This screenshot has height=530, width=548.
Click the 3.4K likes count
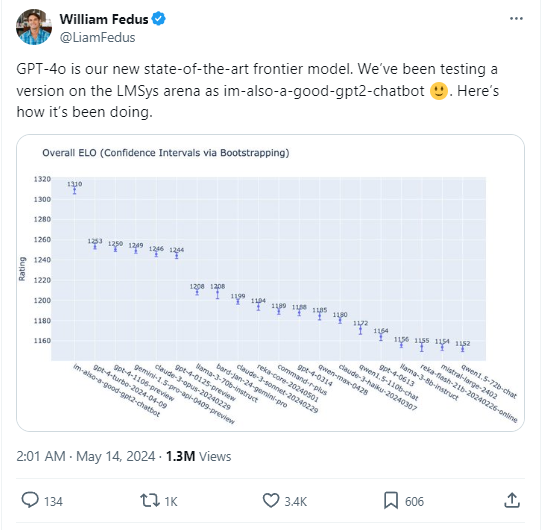[295, 502]
